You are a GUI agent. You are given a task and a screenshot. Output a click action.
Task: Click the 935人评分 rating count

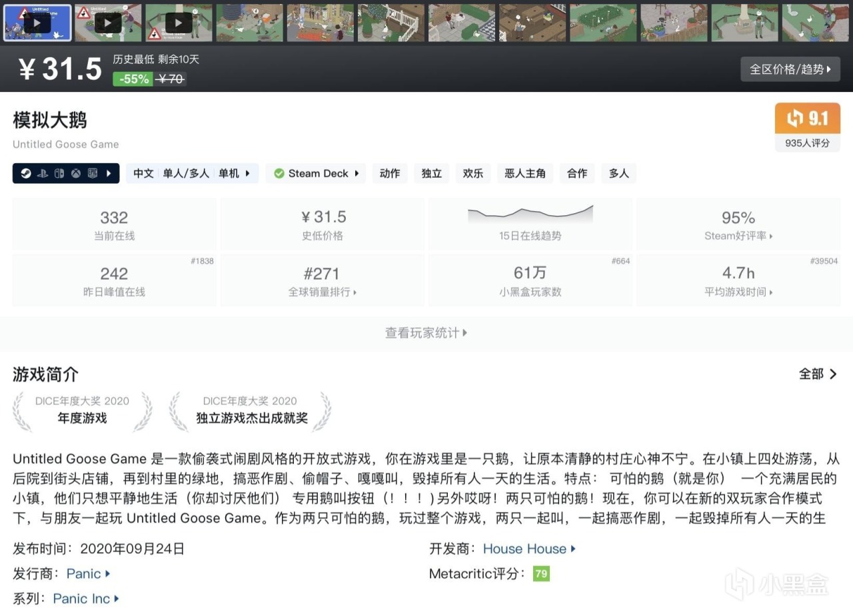(x=807, y=143)
